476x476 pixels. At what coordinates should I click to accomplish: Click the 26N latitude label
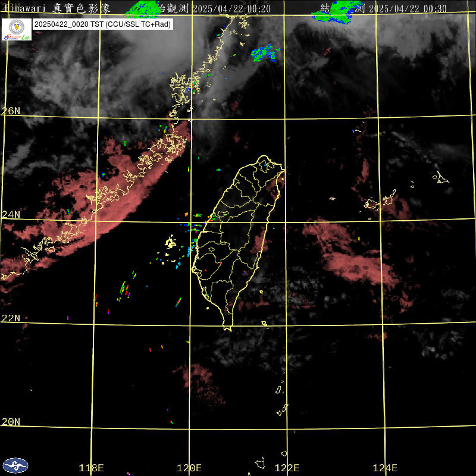pos(11,111)
